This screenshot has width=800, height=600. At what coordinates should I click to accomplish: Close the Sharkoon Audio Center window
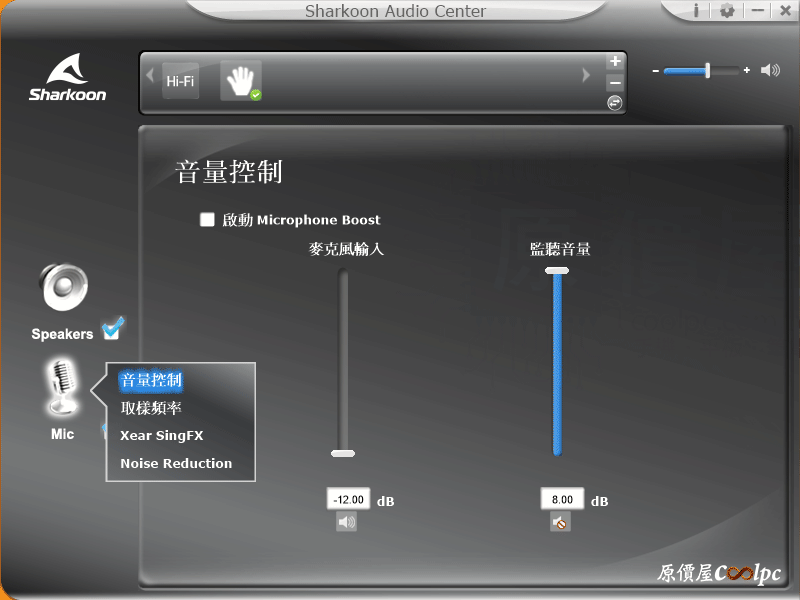pos(786,10)
